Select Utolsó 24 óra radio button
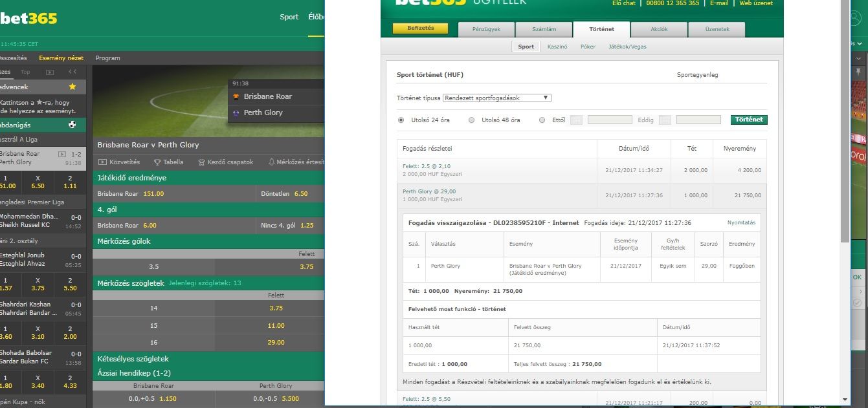 click(x=401, y=120)
